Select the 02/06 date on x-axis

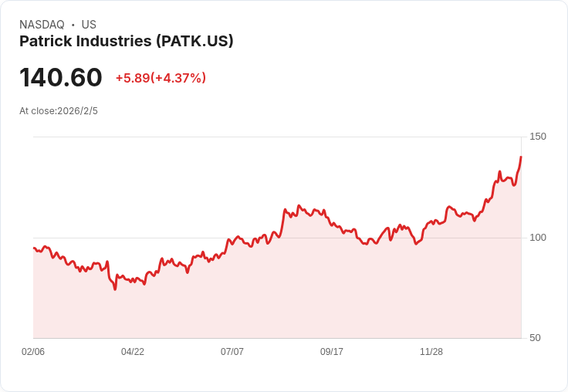pyautogui.click(x=33, y=352)
